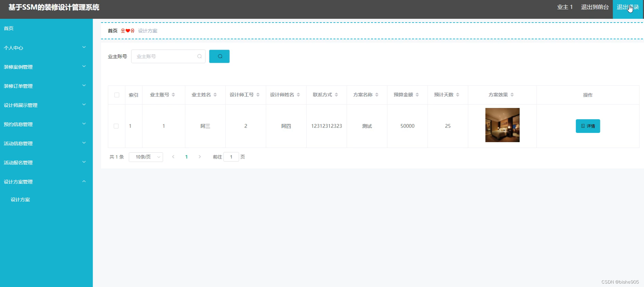Sort by 设计师工号 column arrows

258,95
